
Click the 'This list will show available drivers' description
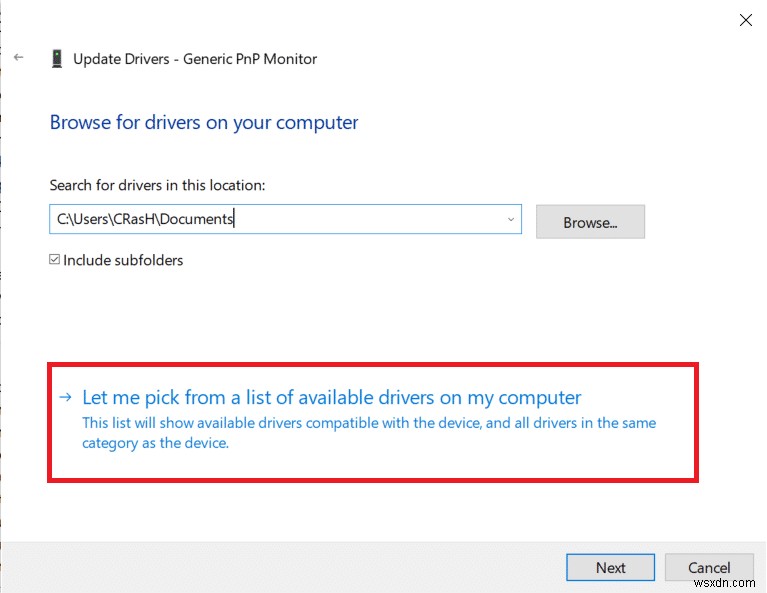point(369,433)
